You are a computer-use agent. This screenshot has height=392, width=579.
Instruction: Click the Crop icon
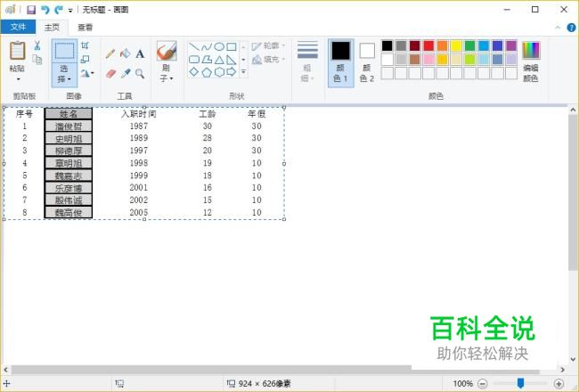coord(85,45)
